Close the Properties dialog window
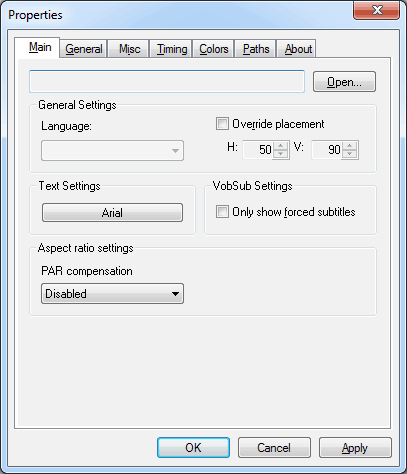The image size is (407, 474). pyautogui.click(x=376, y=10)
